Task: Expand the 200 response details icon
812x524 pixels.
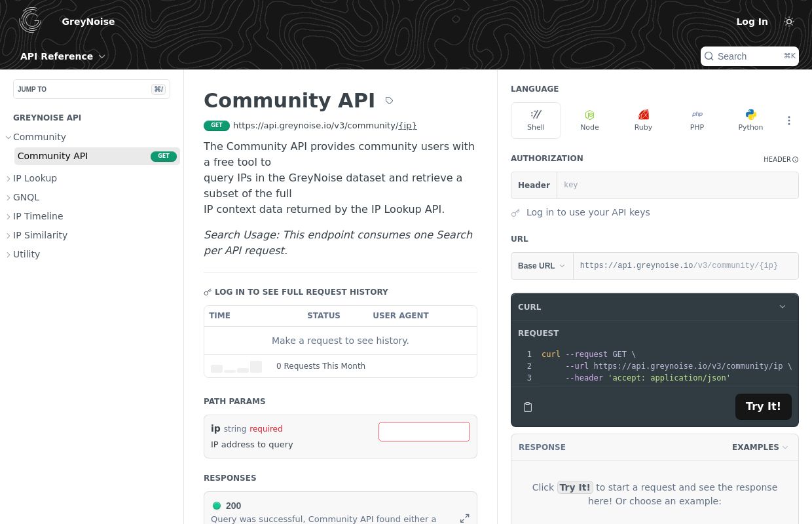Action: click(x=465, y=518)
